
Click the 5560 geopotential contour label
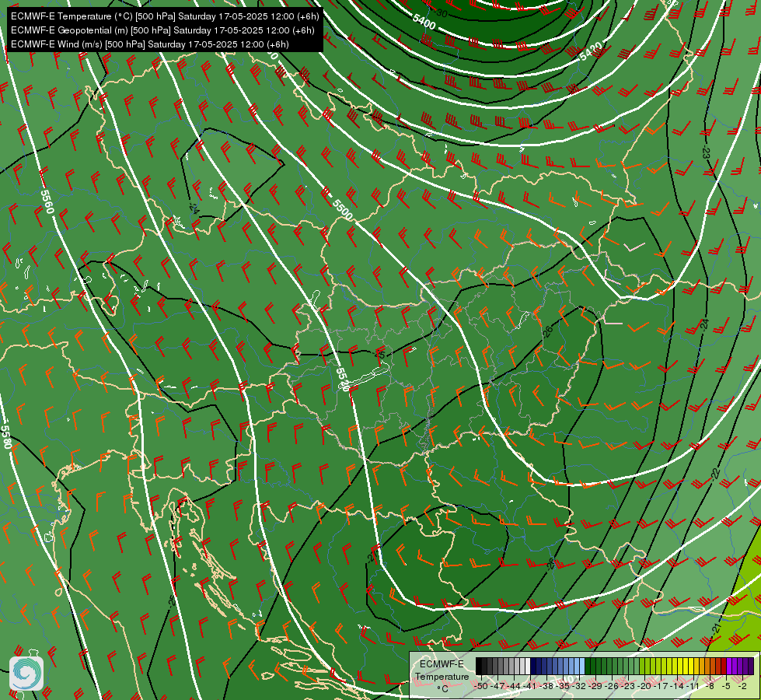(47, 201)
